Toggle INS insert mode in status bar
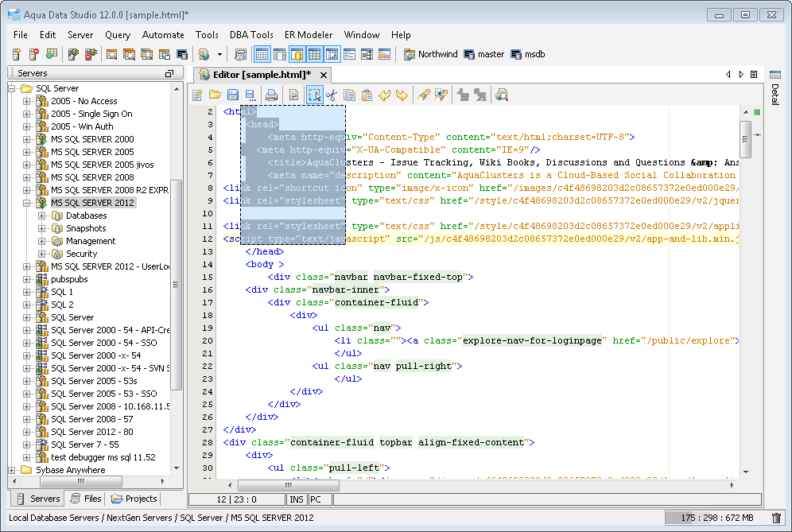The width and height of the screenshot is (792, 532). pos(296,499)
